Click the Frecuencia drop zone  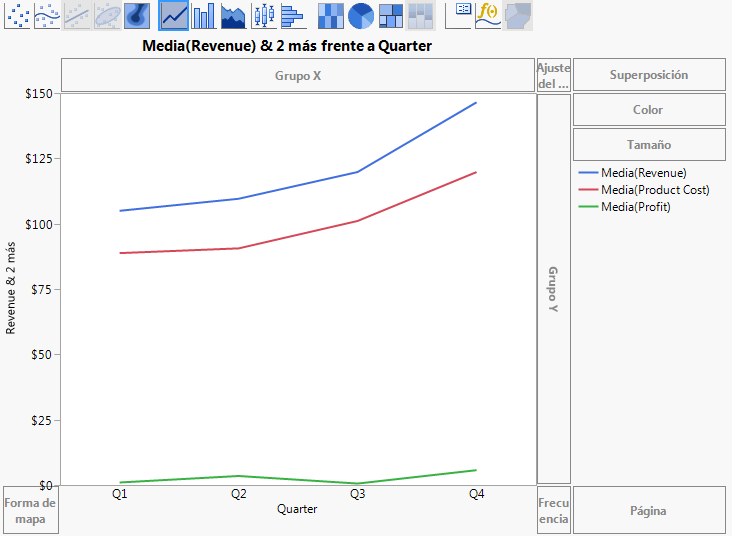pyautogui.click(x=554, y=510)
